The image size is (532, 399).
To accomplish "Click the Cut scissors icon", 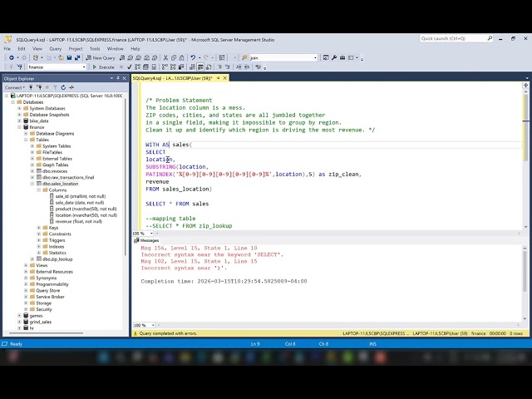I will coord(165,57).
